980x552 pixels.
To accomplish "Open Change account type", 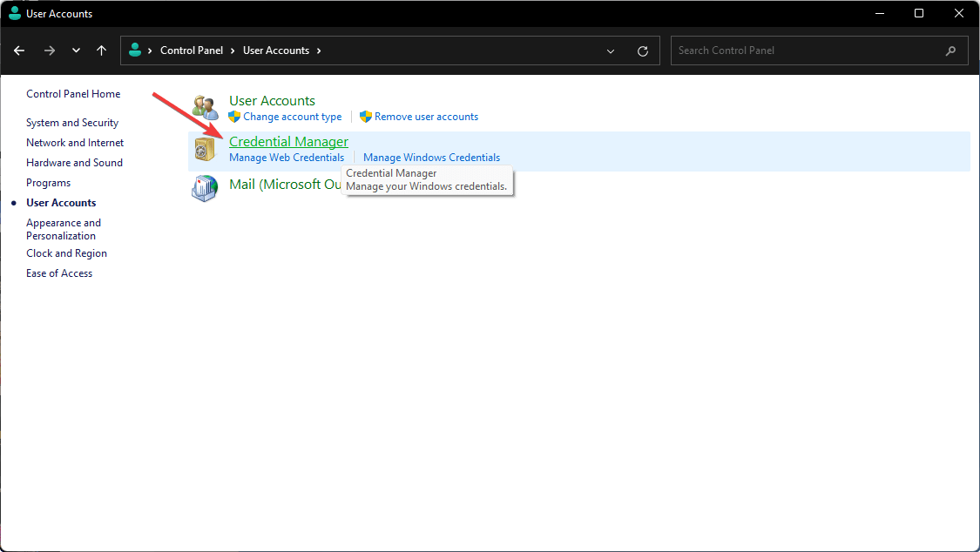I will (x=293, y=117).
